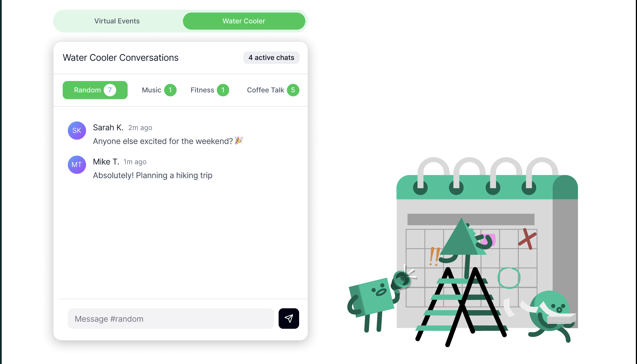Click the Music channel unread badge

coord(170,90)
